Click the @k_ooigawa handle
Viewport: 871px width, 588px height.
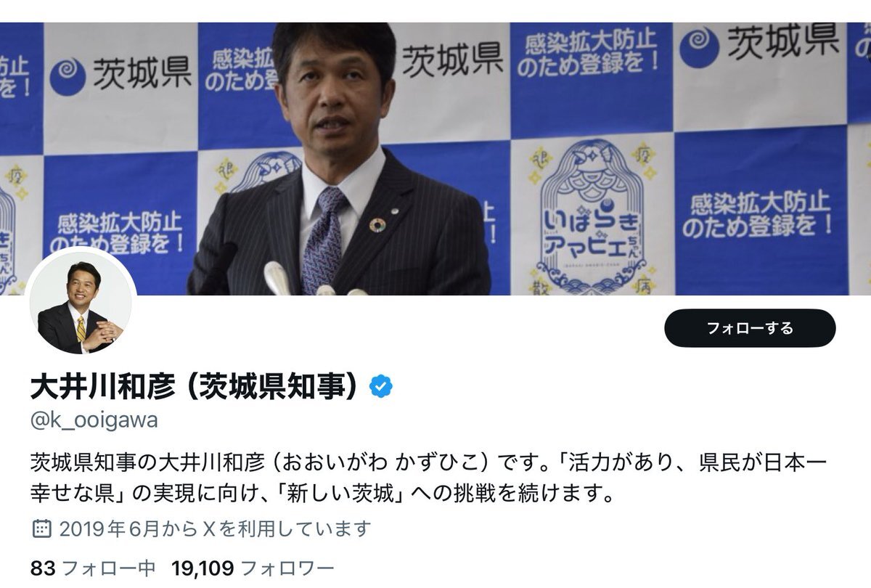(94, 420)
